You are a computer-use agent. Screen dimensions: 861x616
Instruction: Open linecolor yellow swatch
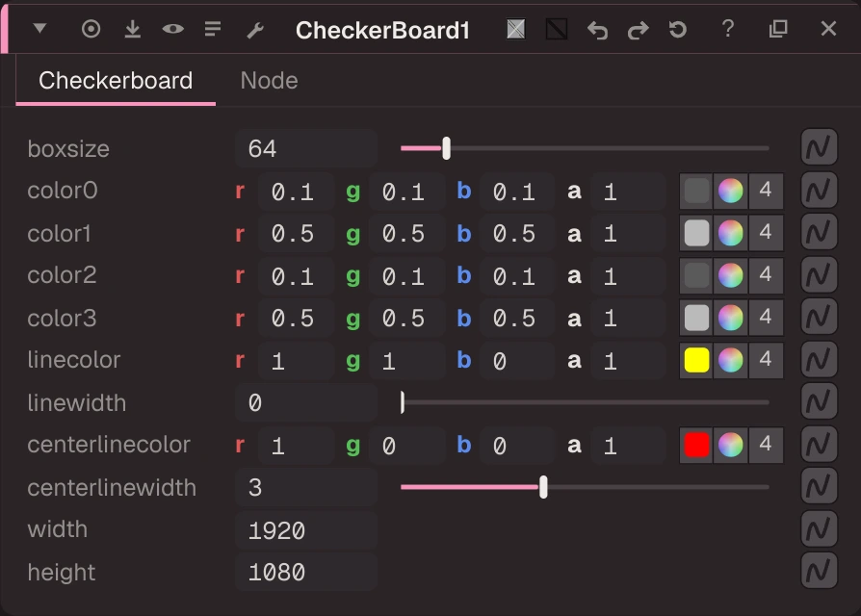(x=696, y=360)
